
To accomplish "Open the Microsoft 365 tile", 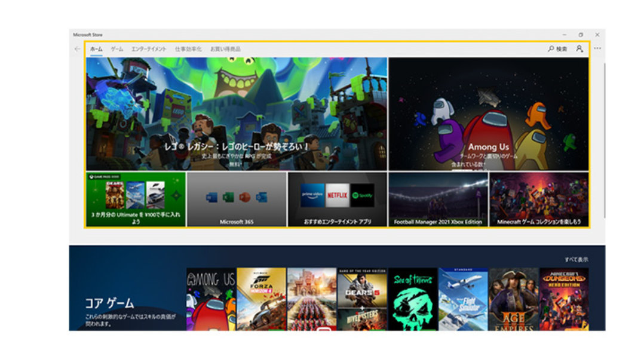I will click(x=237, y=200).
